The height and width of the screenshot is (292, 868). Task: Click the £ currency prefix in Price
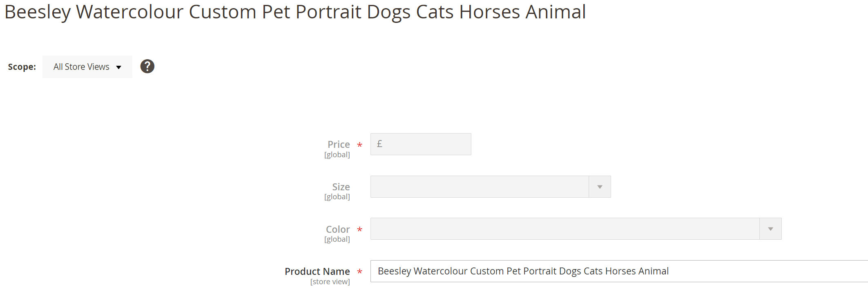379,143
